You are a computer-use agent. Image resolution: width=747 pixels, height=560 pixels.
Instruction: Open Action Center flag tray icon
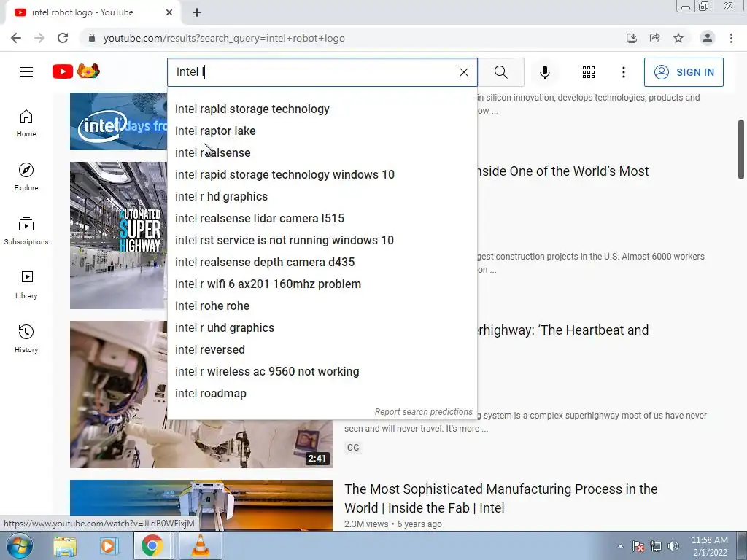tap(638, 547)
